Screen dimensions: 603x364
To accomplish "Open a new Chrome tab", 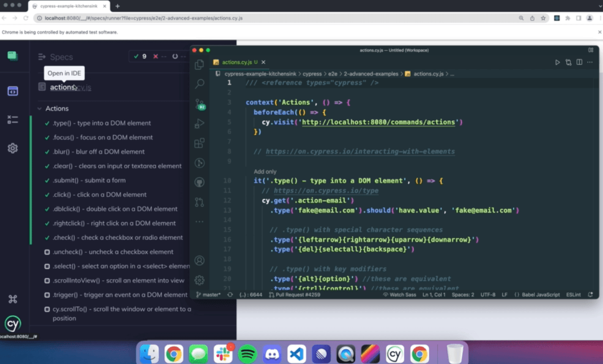I will 118,6.
